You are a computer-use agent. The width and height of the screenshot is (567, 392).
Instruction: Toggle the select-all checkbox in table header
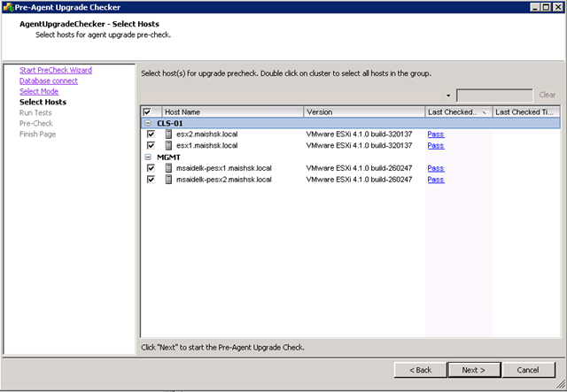(x=147, y=112)
